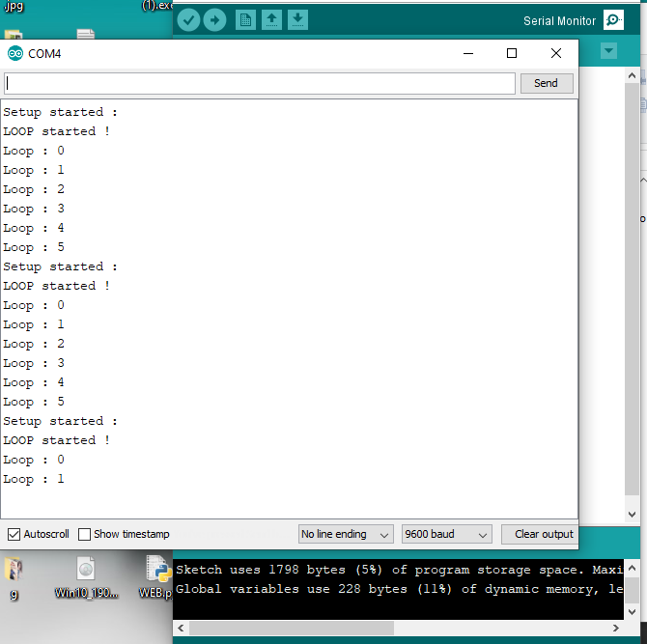Expand the sketch tab menu arrow
This screenshot has height=644, width=647.
[x=608, y=50]
